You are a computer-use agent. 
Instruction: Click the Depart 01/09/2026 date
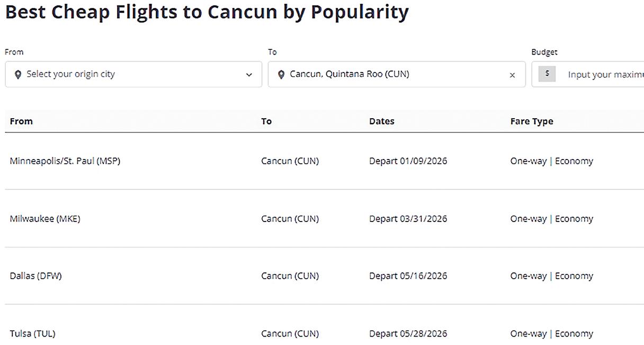[x=408, y=161]
